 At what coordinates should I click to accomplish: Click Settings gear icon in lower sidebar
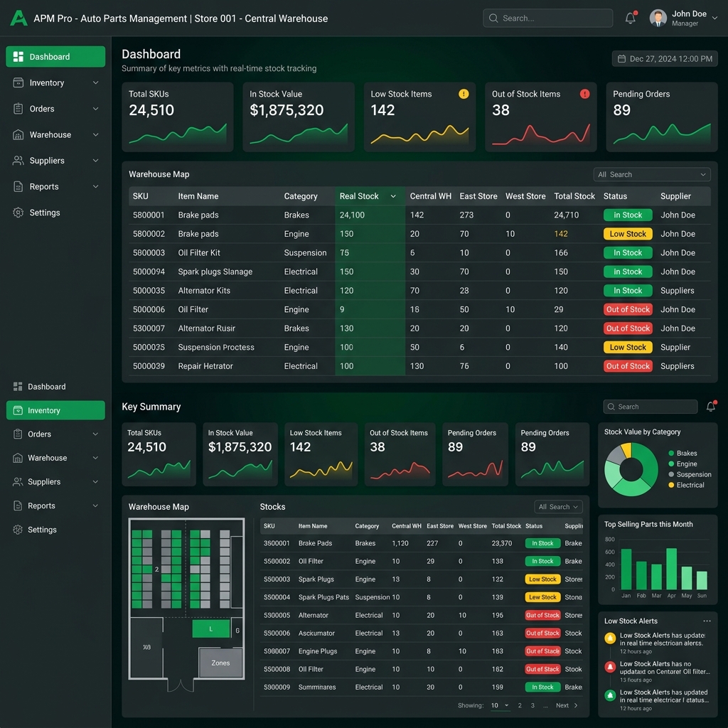pyautogui.click(x=18, y=530)
